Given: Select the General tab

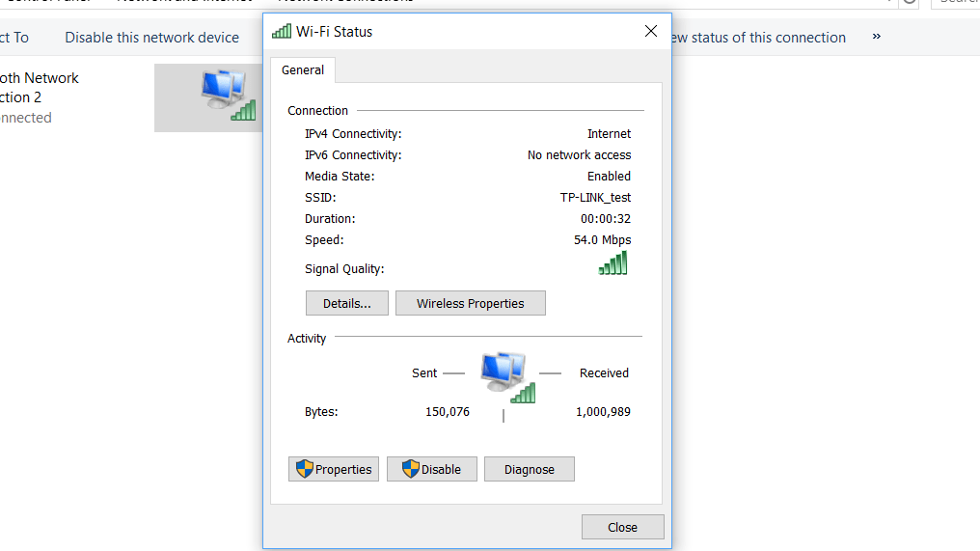Looking at the screenshot, I should click(x=303, y=70).
